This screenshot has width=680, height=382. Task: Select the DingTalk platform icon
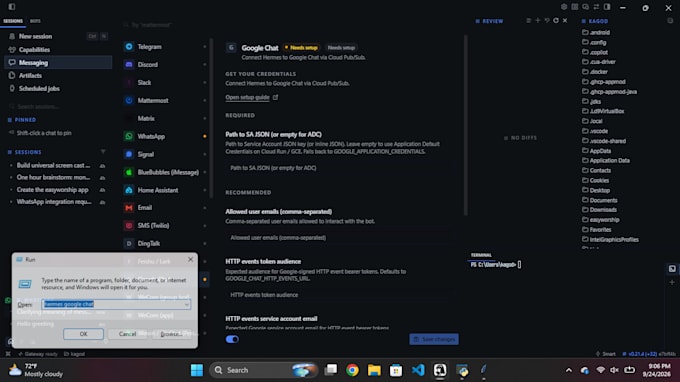click(129, 243)
